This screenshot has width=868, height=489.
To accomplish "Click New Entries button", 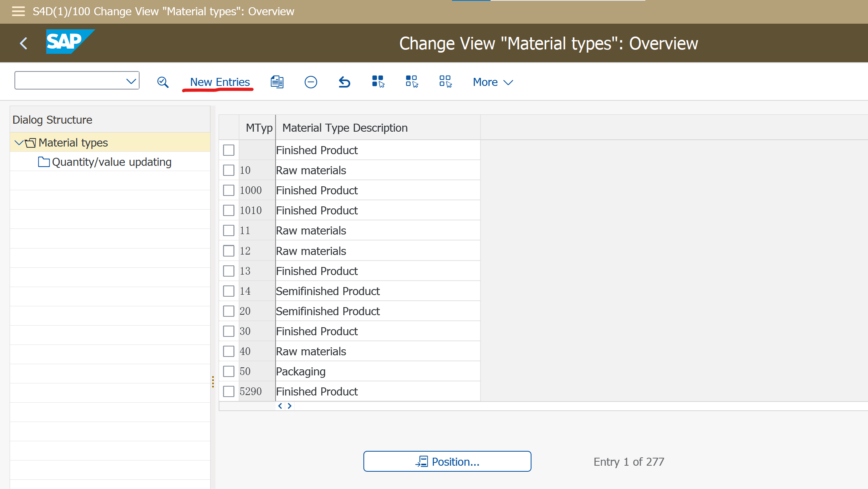I will (220, 82).
